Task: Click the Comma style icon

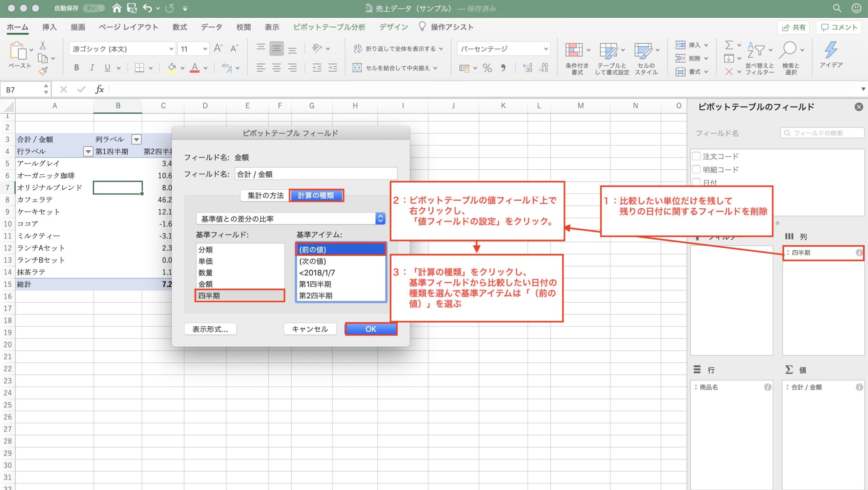Action: [x=503, y=68]
